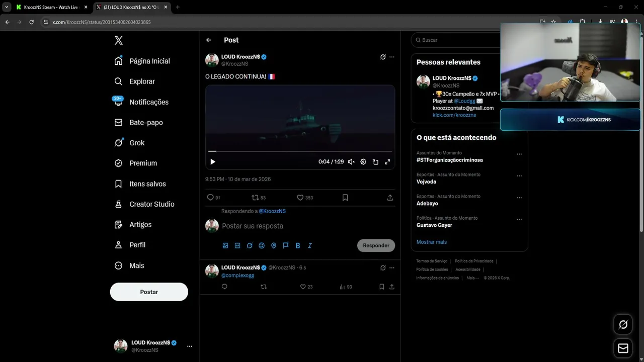Viewport: 644px width, 362px height.
Task: Click Mostrar mais in trends
Action: tap(432, 242)
